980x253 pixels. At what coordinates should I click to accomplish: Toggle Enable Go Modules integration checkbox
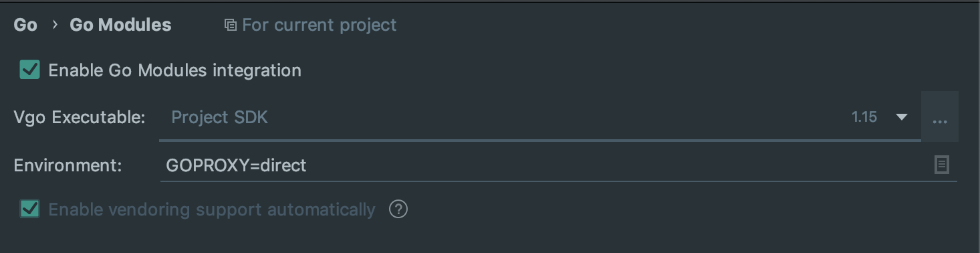pyautogui.click(x=30, y=70)
